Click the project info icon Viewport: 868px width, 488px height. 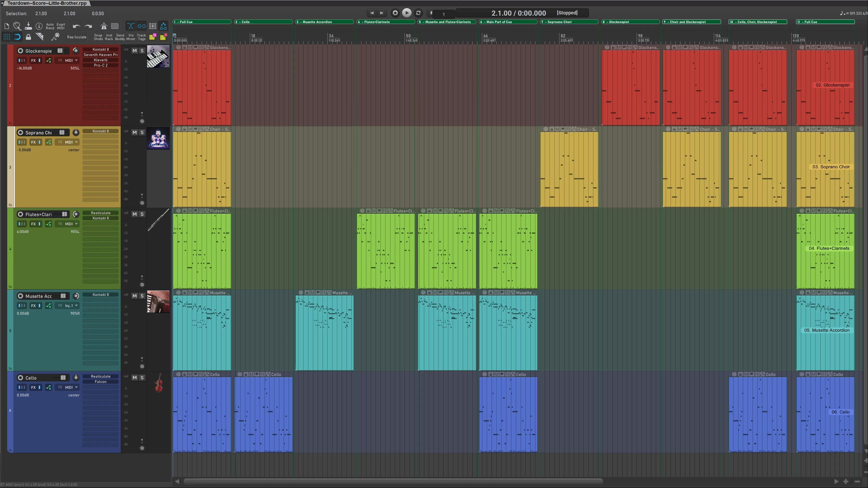[x=39, y=26]
